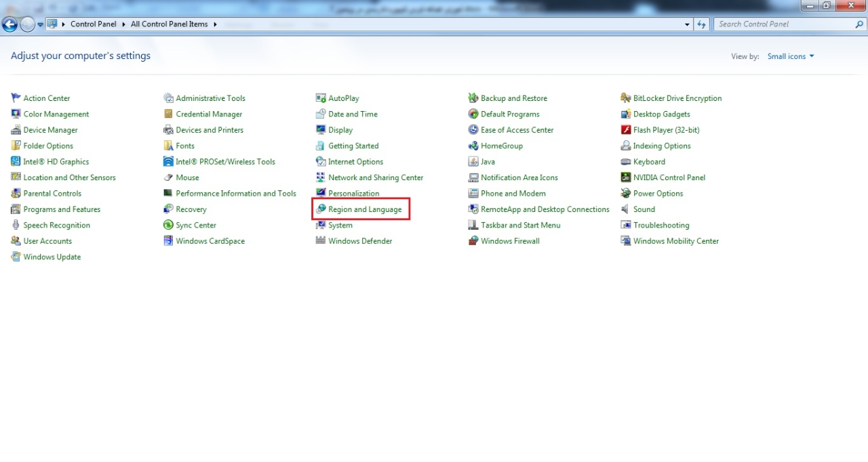Open the Credential Manager icon
The width and height of the screenshot is (868, 462).
pos(168,114)
